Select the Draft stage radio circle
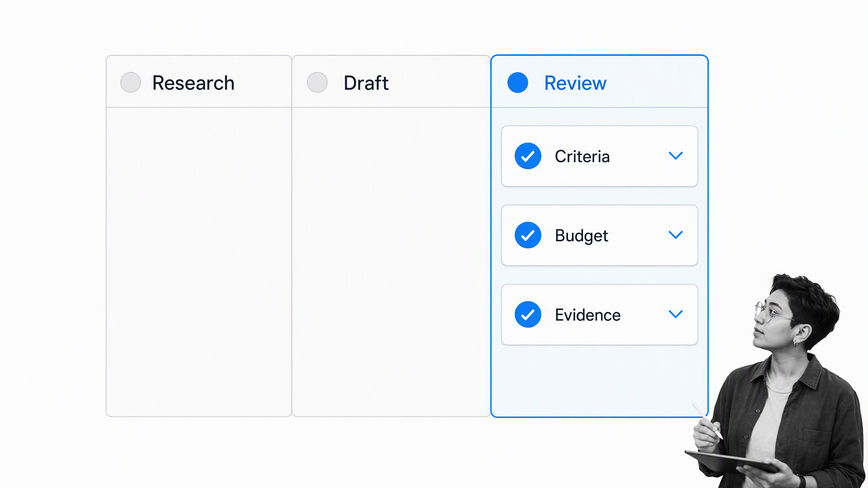868x488 pixels. pyautogui.click(x=317, y=82)
